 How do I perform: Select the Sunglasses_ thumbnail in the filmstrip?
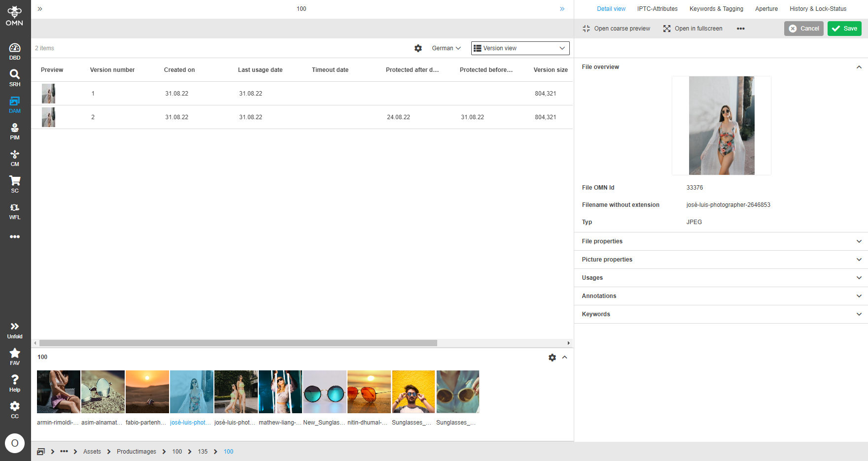413,392
